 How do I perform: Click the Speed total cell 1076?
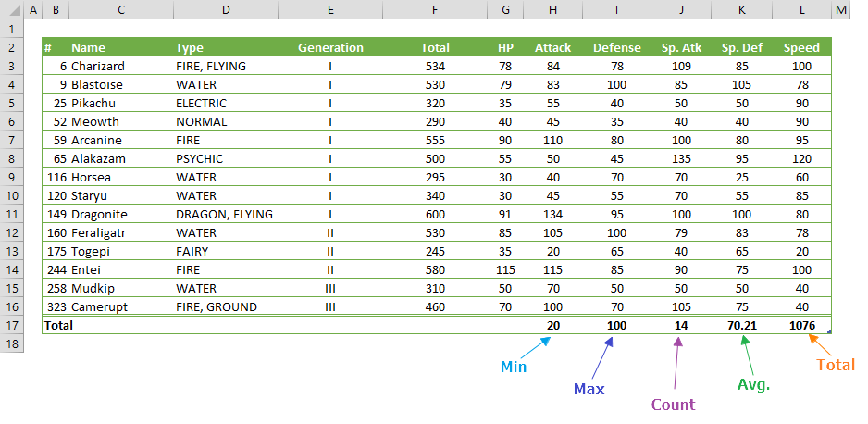pos(801,326)
